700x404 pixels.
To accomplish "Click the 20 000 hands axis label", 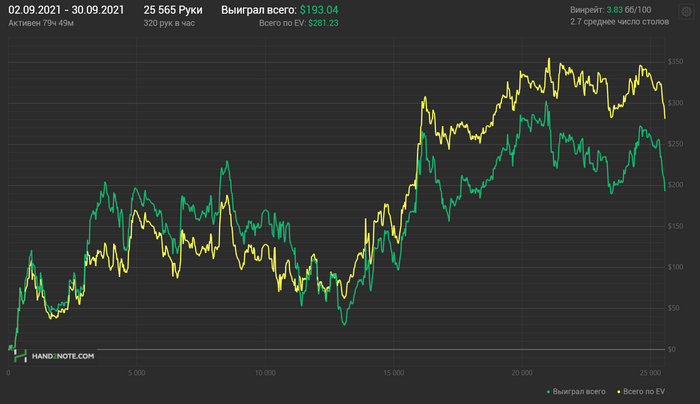I will [x=522, y=373].
